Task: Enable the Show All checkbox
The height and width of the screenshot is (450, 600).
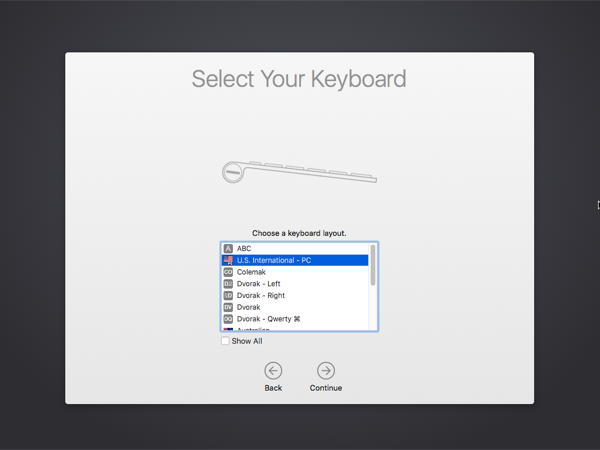Action: click(x=225, y=341)
